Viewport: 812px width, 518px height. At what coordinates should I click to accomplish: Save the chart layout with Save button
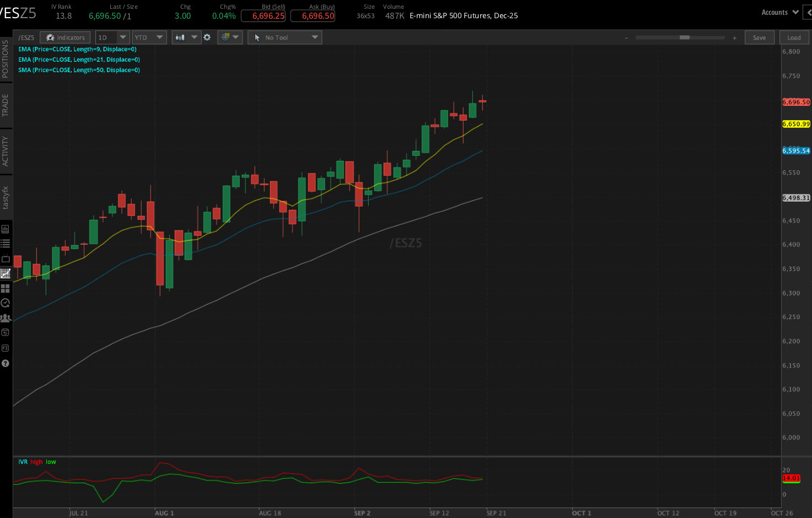759,37
